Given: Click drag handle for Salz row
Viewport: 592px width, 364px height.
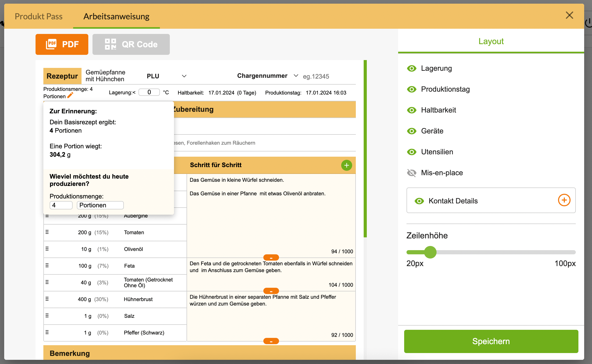Looking at the screenshot, I should click(47, 315).
